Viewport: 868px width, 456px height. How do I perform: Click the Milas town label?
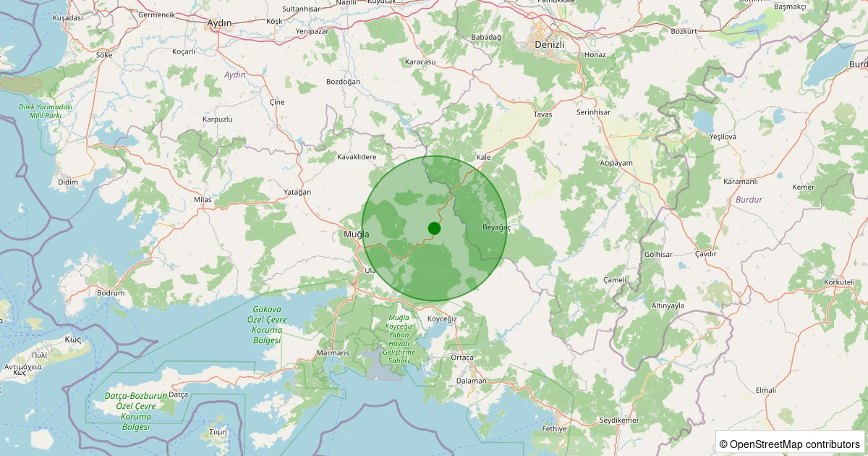click(202, 199)
